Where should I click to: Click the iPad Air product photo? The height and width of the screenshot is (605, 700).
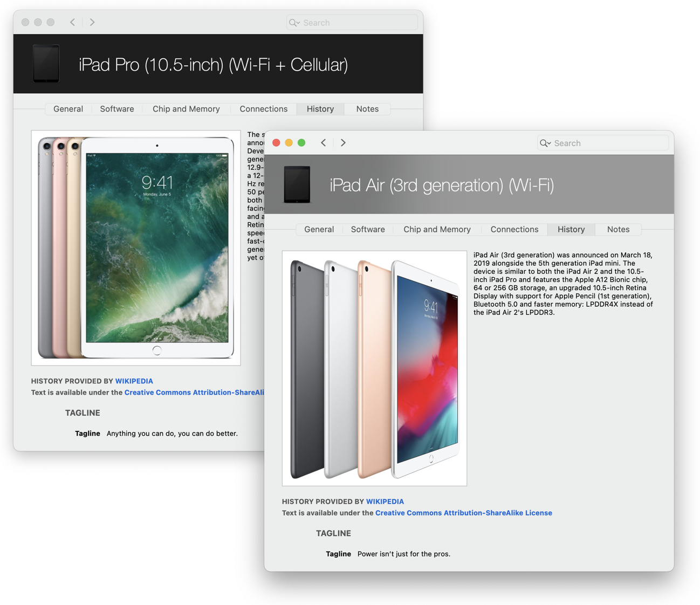pyautogui.click(x=374, y=367)
